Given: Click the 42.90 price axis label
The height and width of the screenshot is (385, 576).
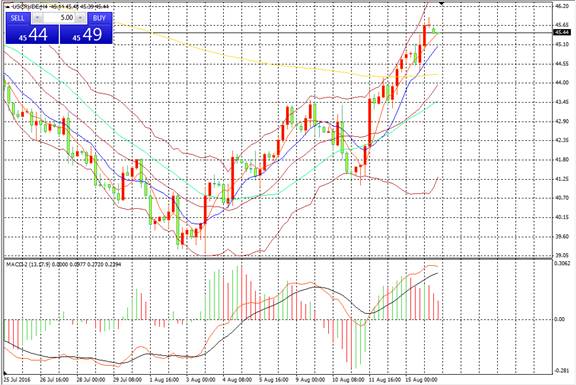Looking at the screenshot, I should (x=562, y=121).
